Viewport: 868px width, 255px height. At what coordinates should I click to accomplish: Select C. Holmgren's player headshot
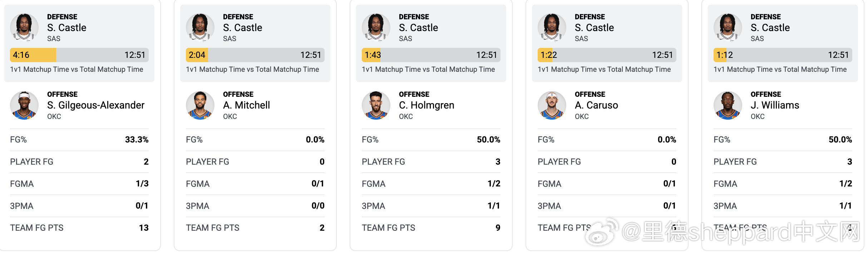[376, 105]
